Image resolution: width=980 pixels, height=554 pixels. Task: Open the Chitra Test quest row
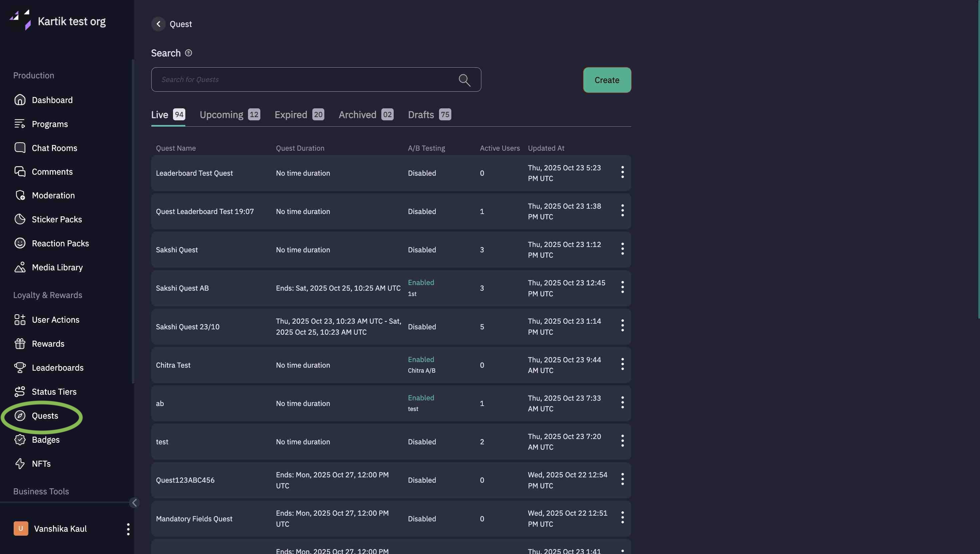[x=173, y=365]
